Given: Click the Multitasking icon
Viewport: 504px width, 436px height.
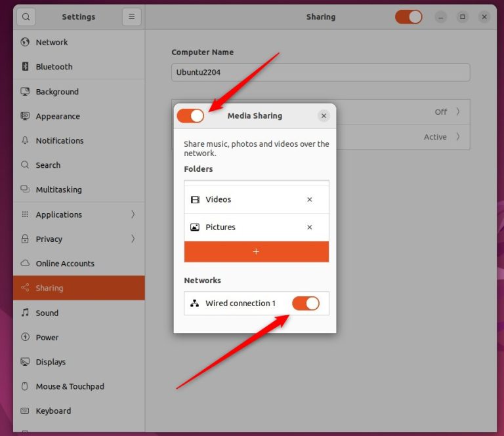Looking at the screenshot, I should tap(25, 189).
